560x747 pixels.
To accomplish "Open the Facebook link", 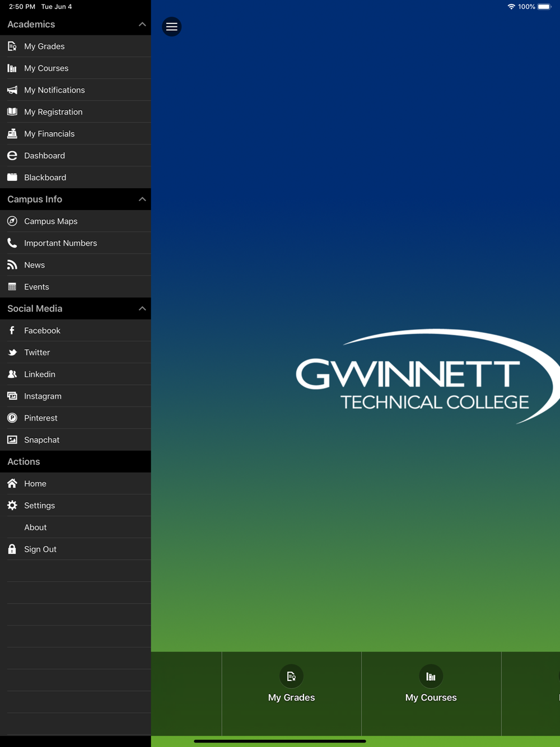I will pyautogui.click(x=76, y=330).
